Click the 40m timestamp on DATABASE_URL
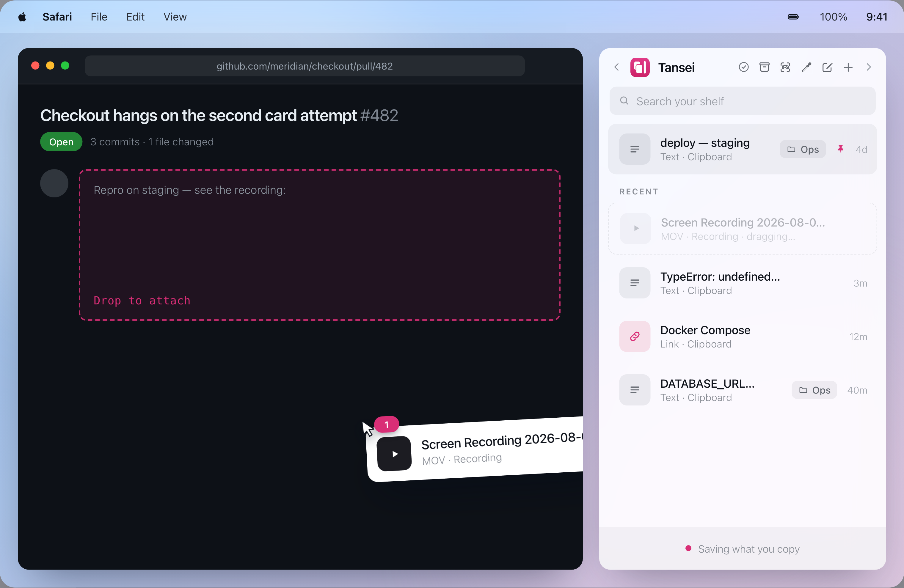The height and width of the screenshot is (588, 904). 857,390
